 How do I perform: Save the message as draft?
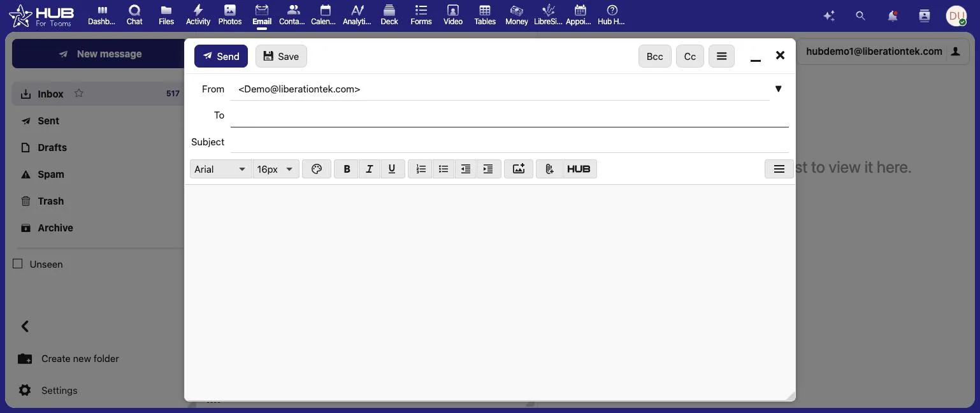(x=281, y=56)
